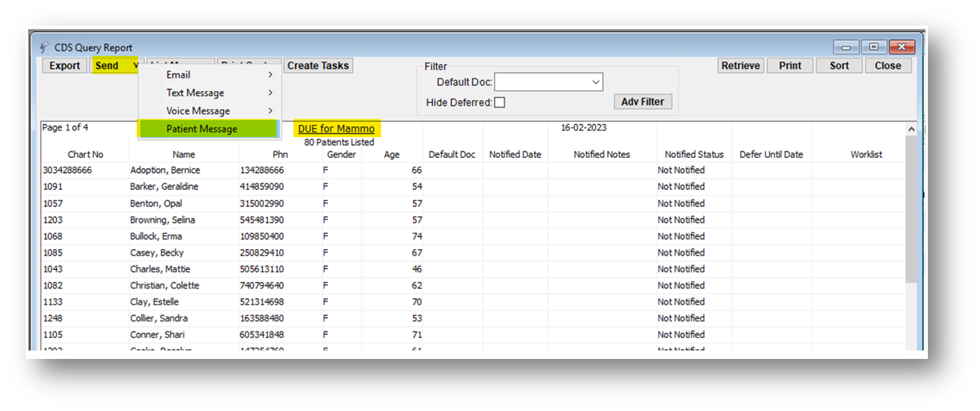The height and width of the screenshot is (411, 980).
Task: Select patient Browning, Selina
Action: click(x=163, y=220)
